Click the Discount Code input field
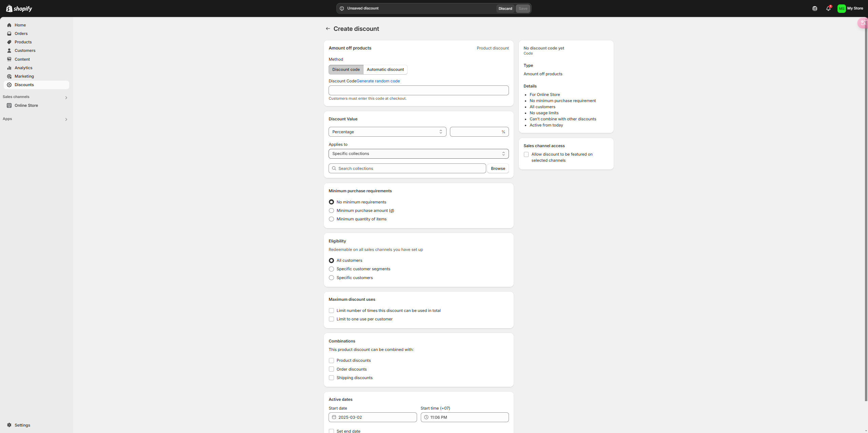868x433 pixels. point(418,90)
